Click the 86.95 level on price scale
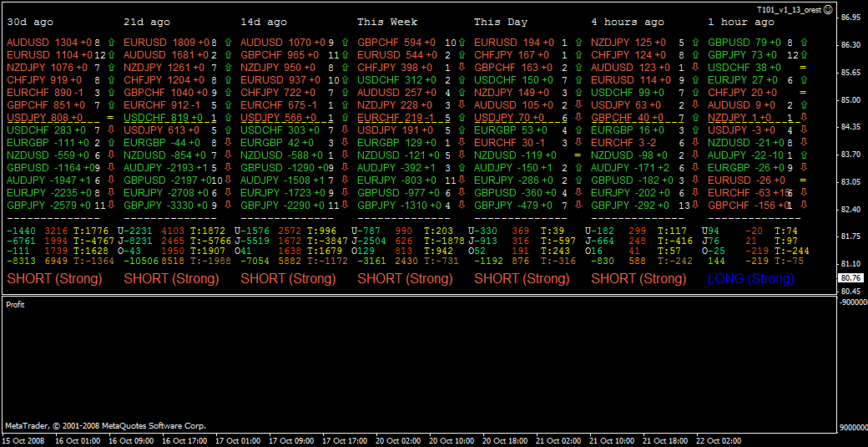This screenshot has width=868, height=447. [851, 17]
